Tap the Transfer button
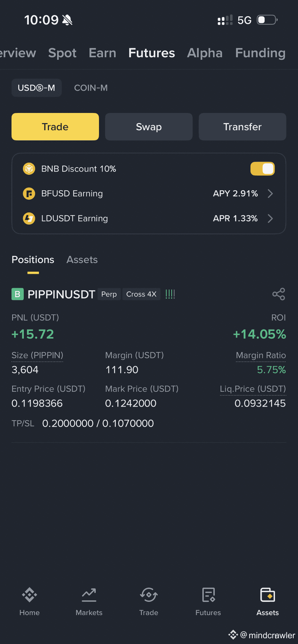The width and height of the screenshot is (298, 644). 243,127
